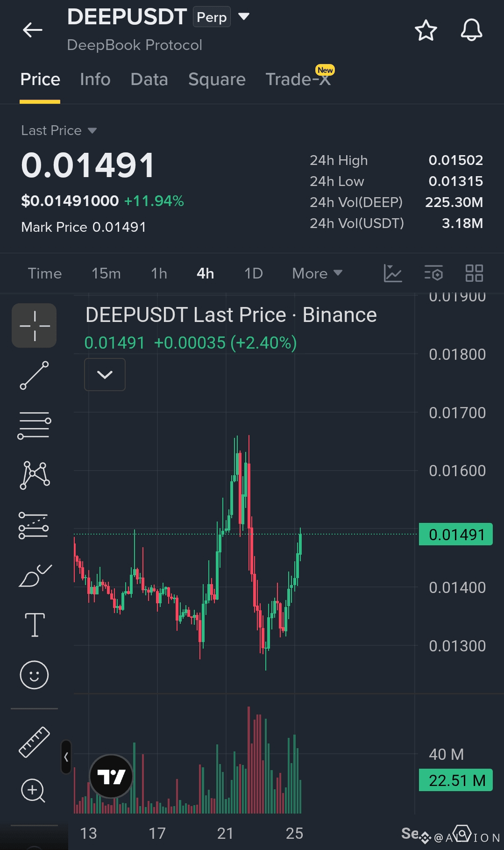This screenshot has width=504, height=850.
Task: Switch to the Data tab
Action: [149, 79]
